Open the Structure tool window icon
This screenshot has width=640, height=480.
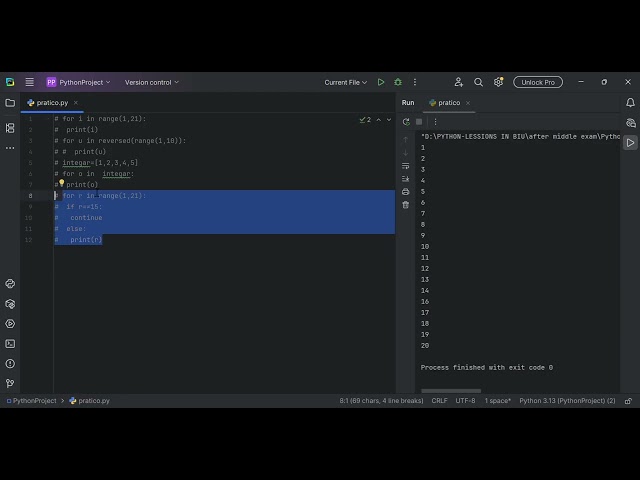pos(10,128)
